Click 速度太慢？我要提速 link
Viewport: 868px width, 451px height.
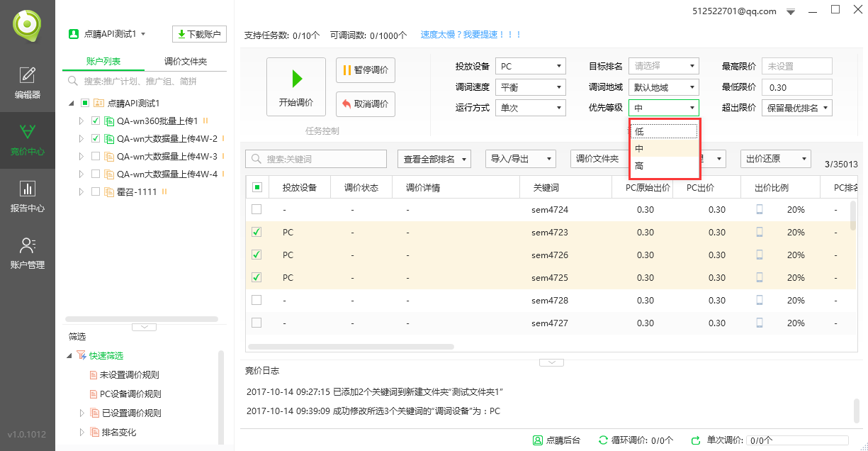[x=471, y=35]
